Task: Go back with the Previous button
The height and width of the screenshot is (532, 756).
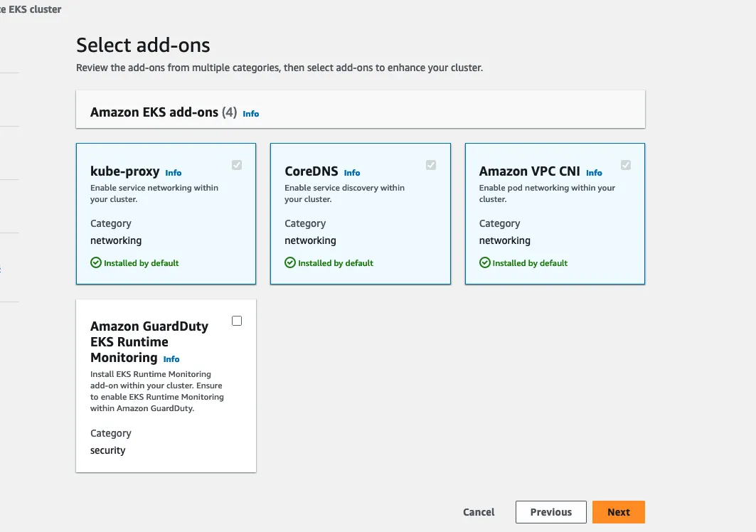Action: (x=551, y=512)
